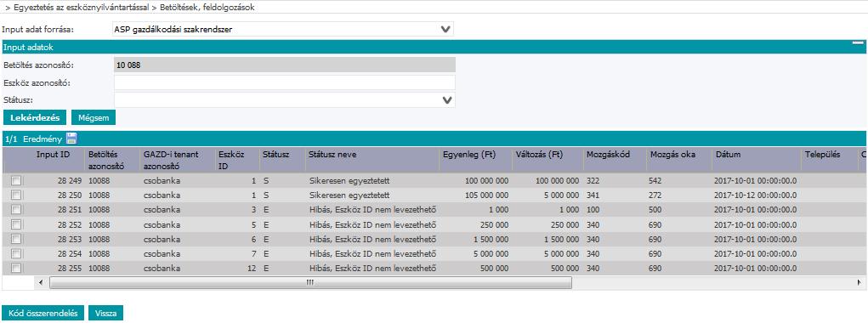The image size is (868, 323).
Task: Click the Eredmény results header label
Action: [43, 139]
